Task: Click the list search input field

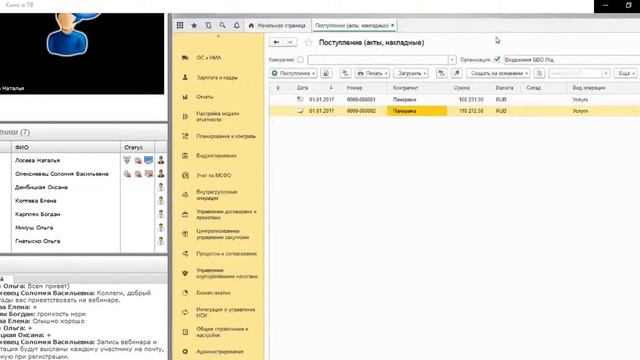Action: click(575, 73)
